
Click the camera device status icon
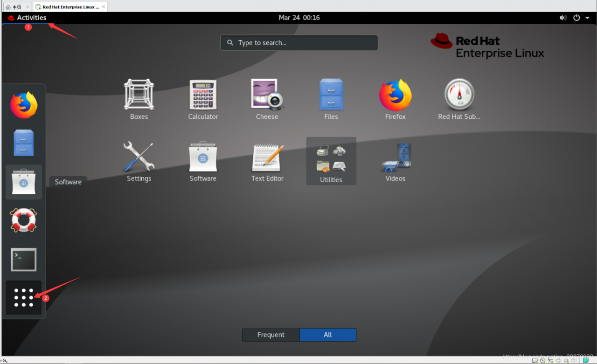pyautogui.click(x=574, y=360)
